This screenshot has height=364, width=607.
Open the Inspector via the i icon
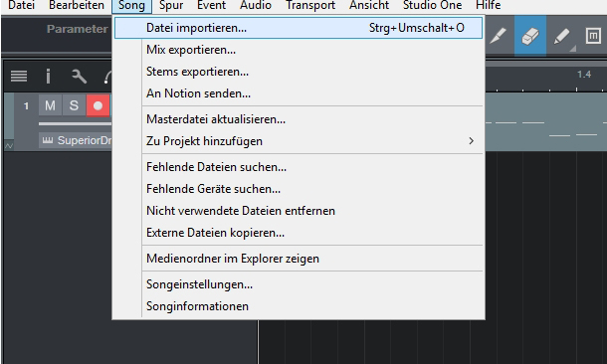(x=48, y=77)
